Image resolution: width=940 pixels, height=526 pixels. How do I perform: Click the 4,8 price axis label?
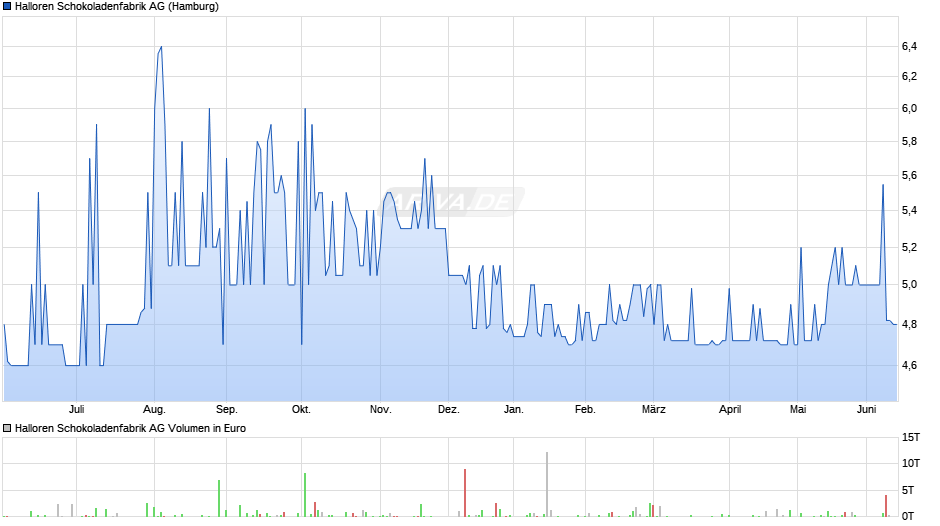tap(909, 324)
